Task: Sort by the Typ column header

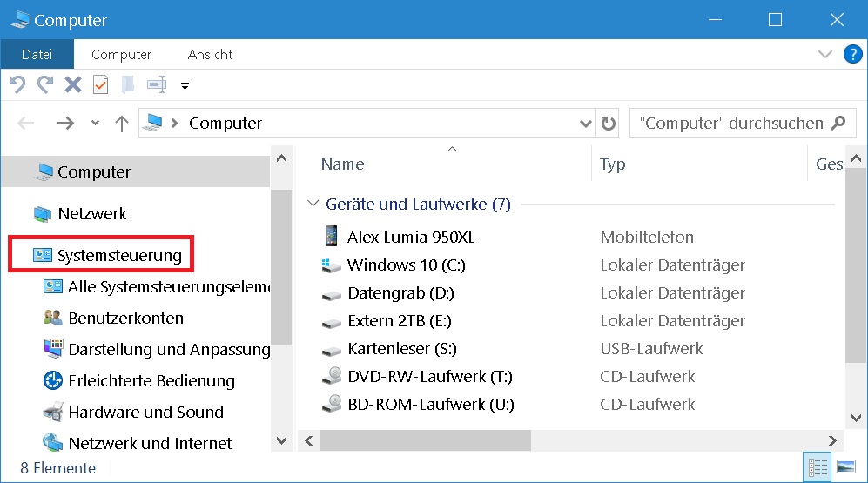Action: tap(613, 164)
